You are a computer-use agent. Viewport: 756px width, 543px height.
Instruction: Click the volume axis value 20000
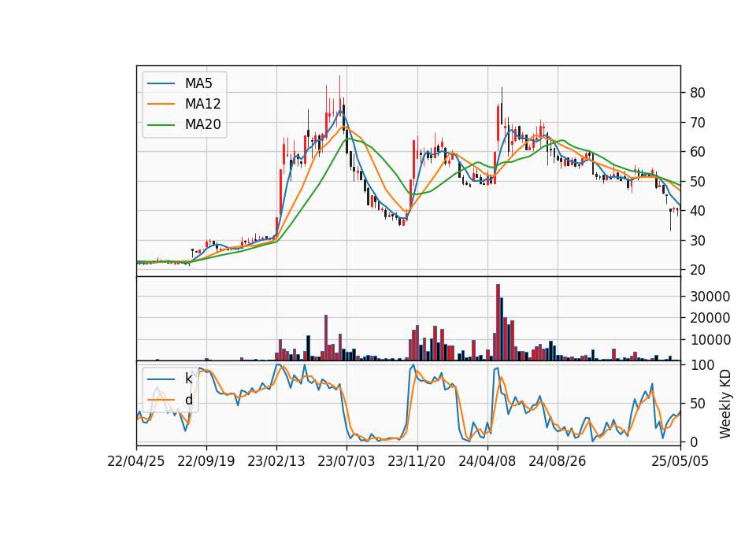[710, 318]
